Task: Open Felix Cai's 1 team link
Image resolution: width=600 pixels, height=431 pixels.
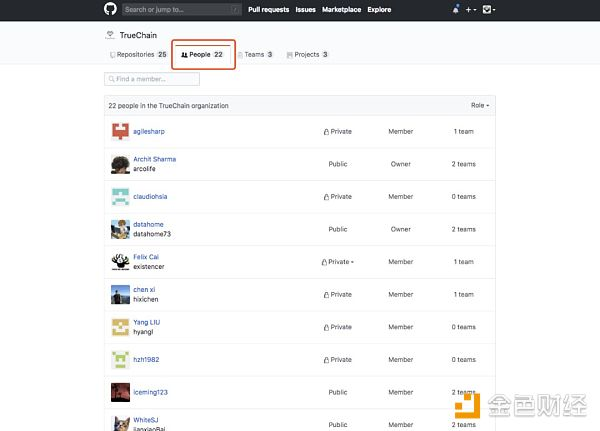Action: pyautogui.click(x=464, y=262)
